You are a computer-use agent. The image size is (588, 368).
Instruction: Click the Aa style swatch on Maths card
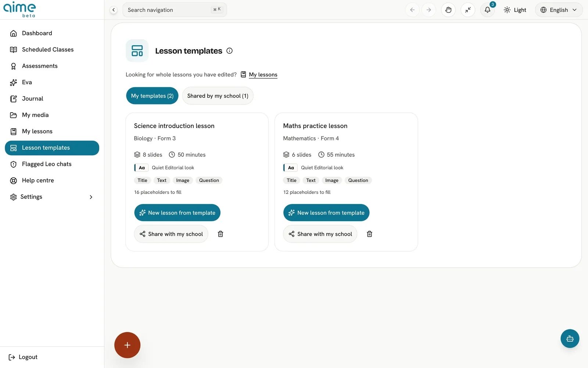291,168
